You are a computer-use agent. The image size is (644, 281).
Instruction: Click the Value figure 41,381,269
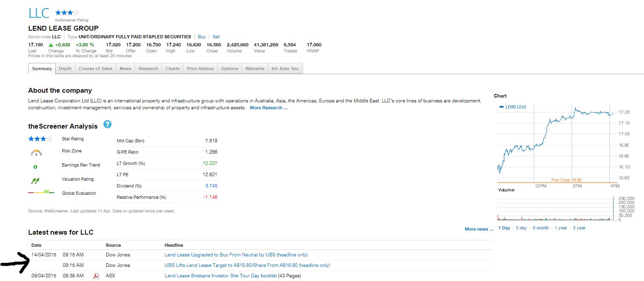(266, 45)
